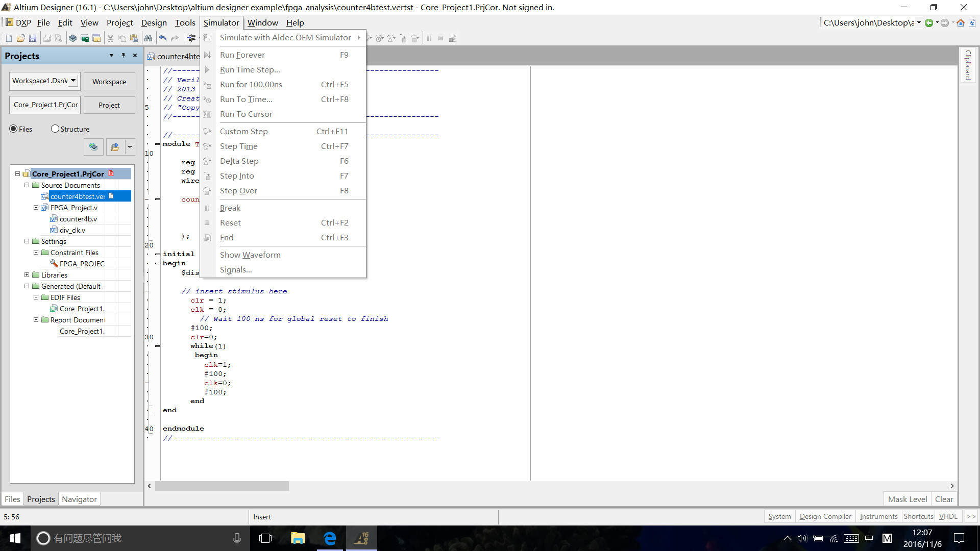The height and width of the screenshot is (551, 980).
Task: Collapse the EDIF Files folder
Action: pyautogui.click(x=36, y=297)
